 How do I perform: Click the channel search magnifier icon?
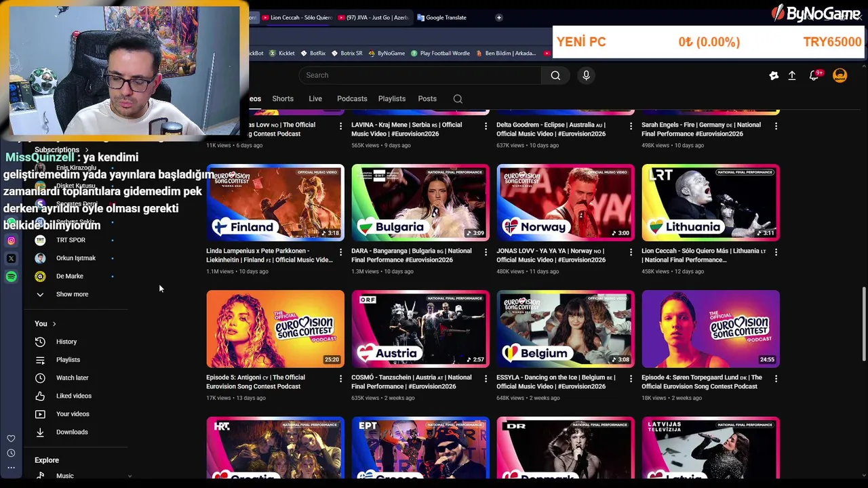[458, 99]
